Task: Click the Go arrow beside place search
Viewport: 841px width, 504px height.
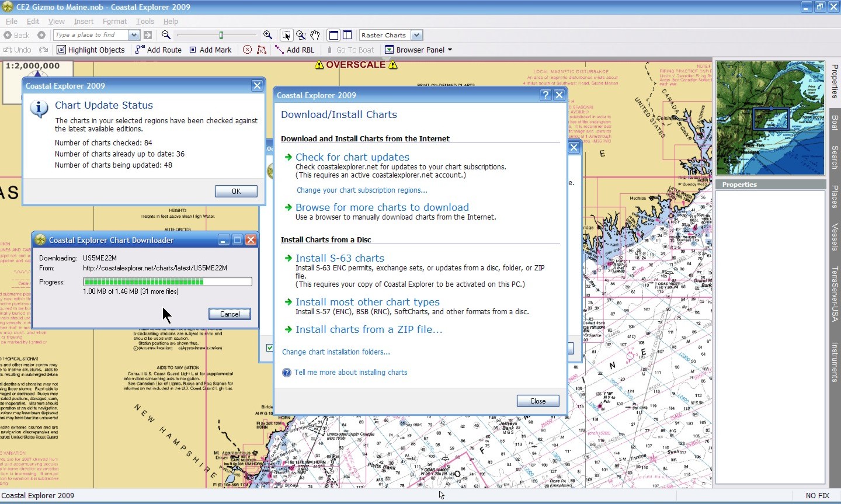Action: tap(148, 35)
